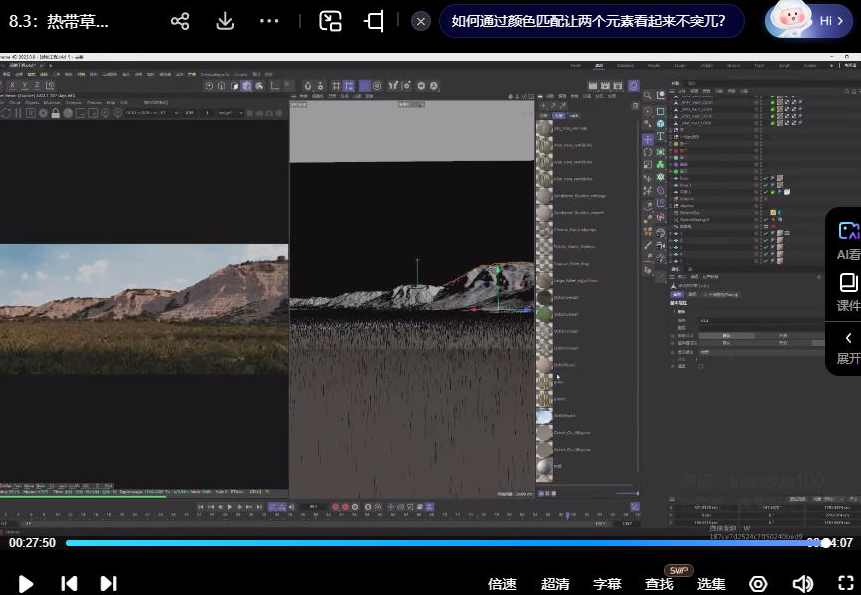This screenshot has height=595, width=861.
Task: Click the share icon in the top bar
Action: tap(180, 20)
